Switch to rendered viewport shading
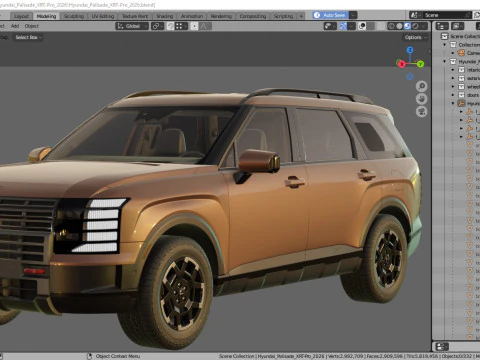 (x=415, y=26)
